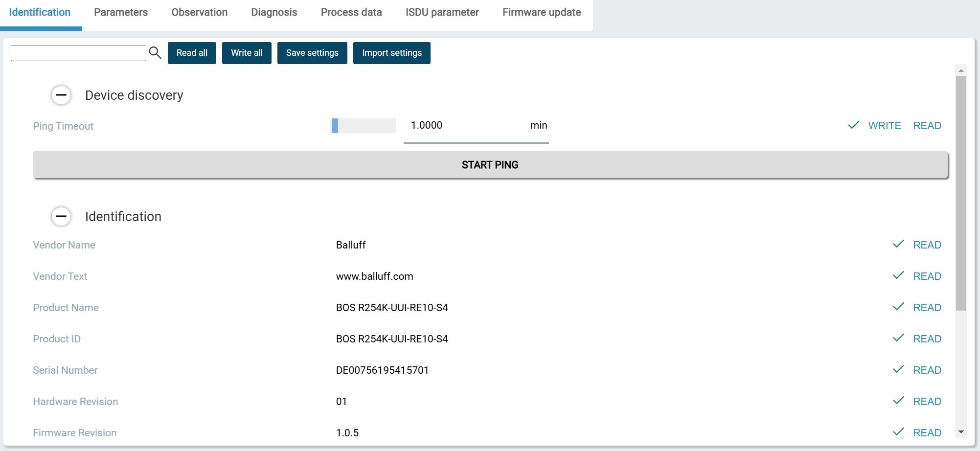Click the search input field
Image resolution: width=980 pixels, height=451 pixels.
tap(78, 53)
